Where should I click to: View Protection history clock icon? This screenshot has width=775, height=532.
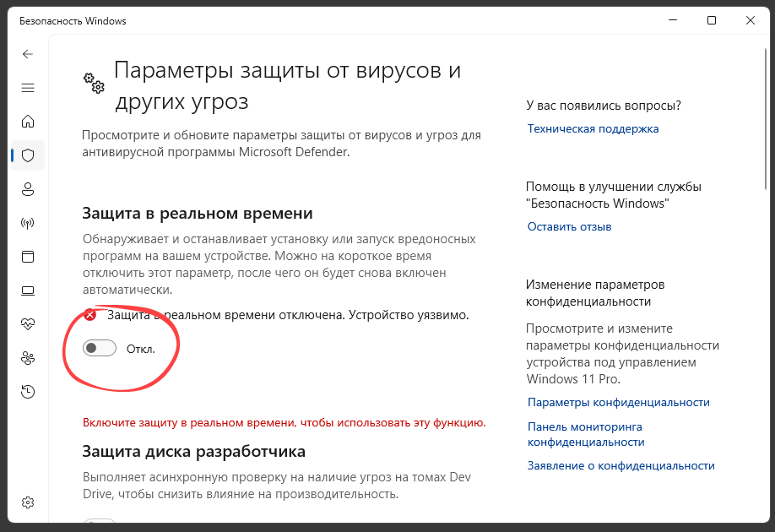(28, 392)
